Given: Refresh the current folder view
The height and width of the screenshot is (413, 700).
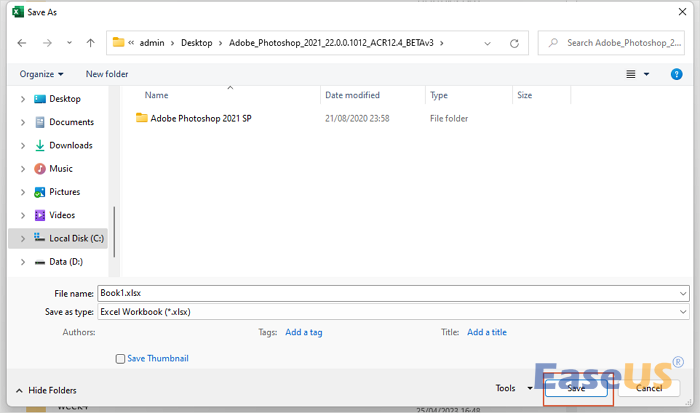Looking at the screenshot, I should [x=514, y=43].
